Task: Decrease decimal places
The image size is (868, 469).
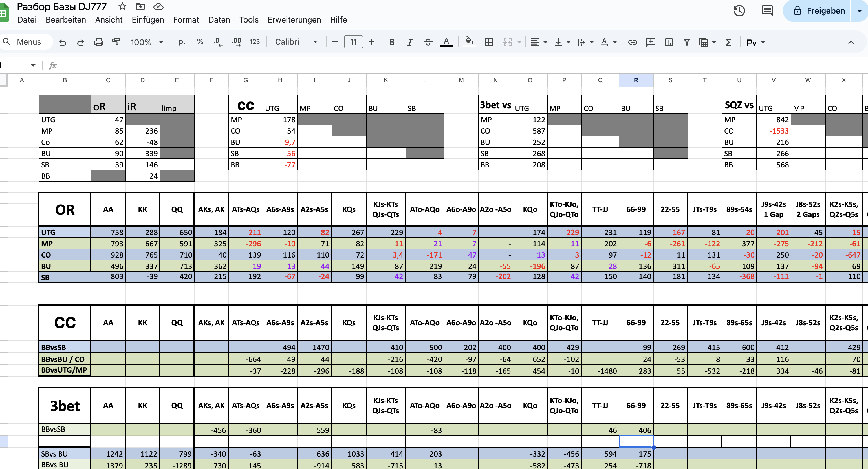Action: coord(218,42)
